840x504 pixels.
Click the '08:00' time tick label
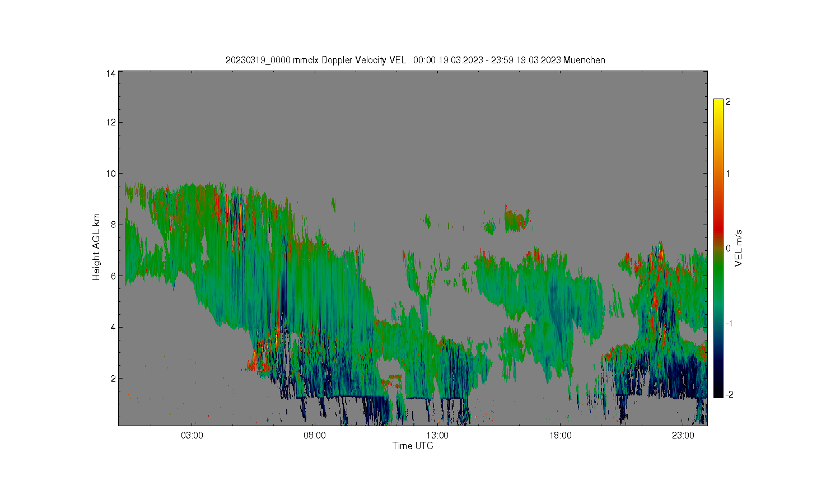coord(315,435)
